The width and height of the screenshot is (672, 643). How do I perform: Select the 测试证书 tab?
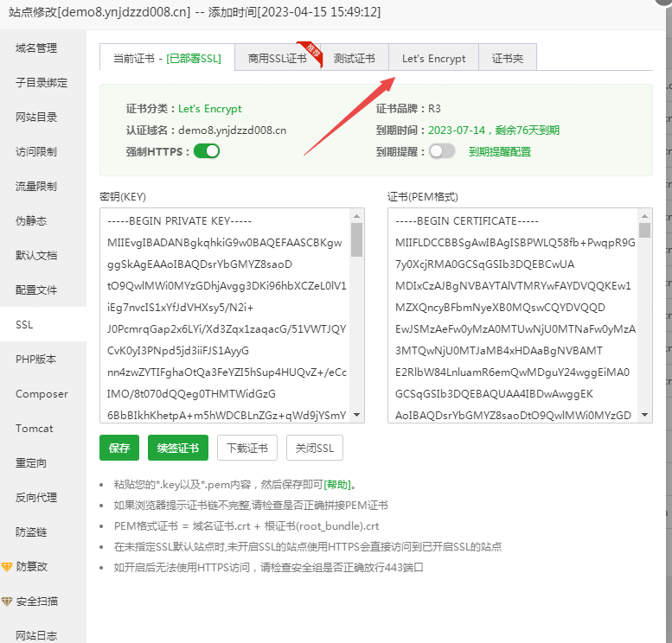pos(354,59)
